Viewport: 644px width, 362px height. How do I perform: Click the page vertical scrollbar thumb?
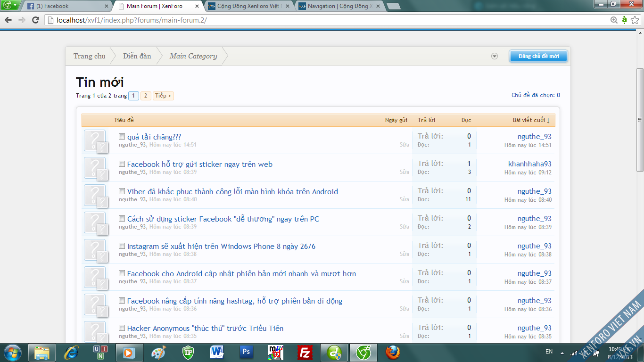click(x=640, y=120)
